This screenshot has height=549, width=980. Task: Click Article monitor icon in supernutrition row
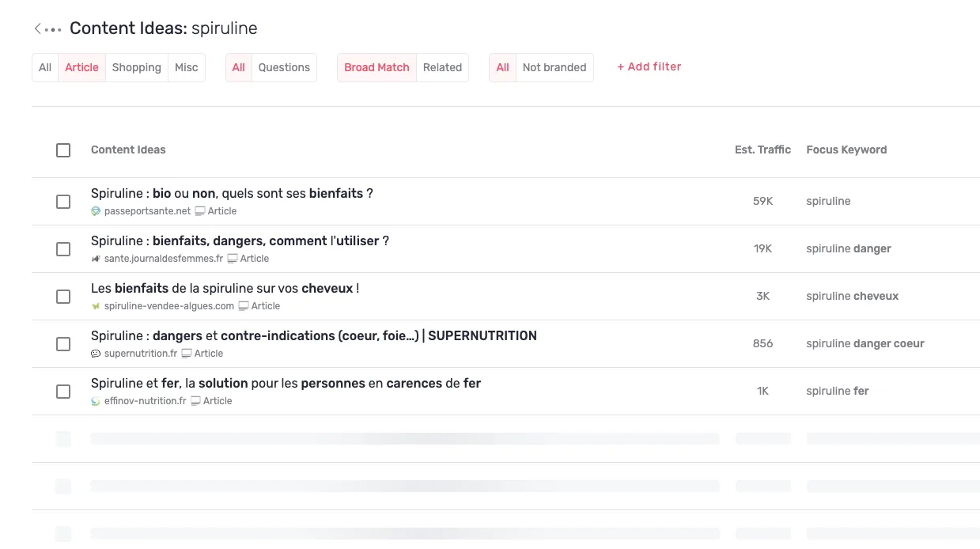coord(187,354)
